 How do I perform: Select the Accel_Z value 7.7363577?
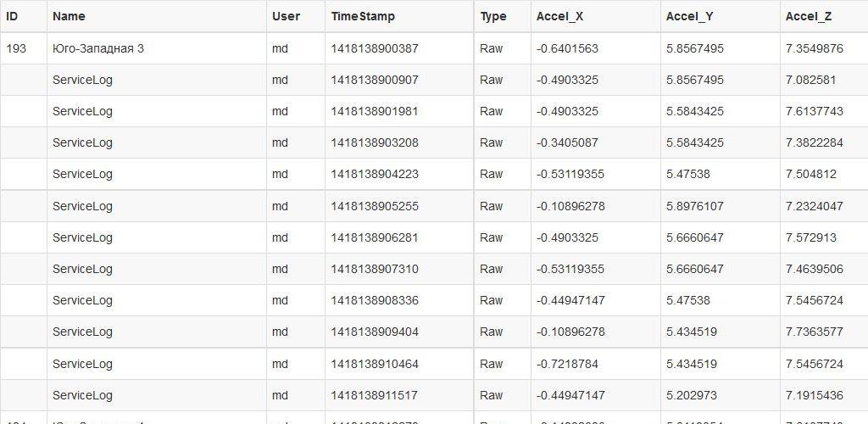point(815,332)
